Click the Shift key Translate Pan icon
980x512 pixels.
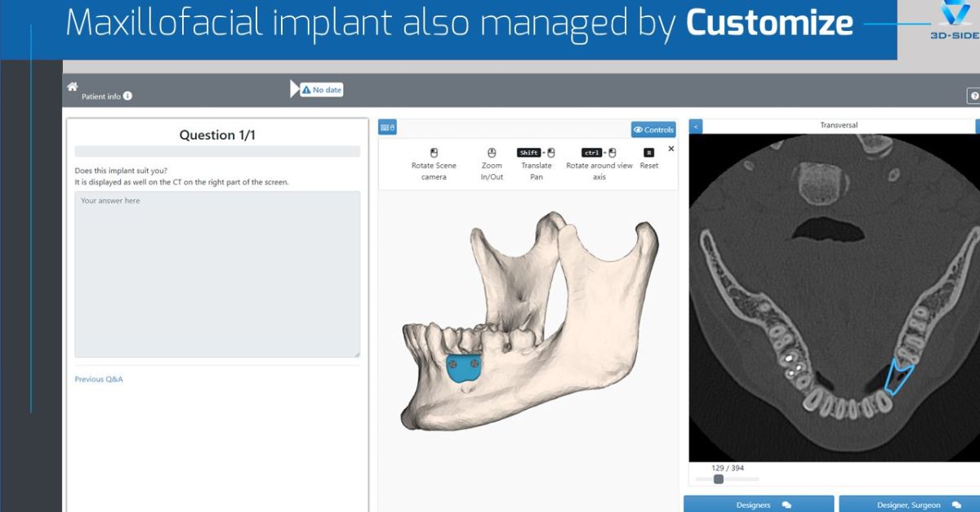pos(536,153)
